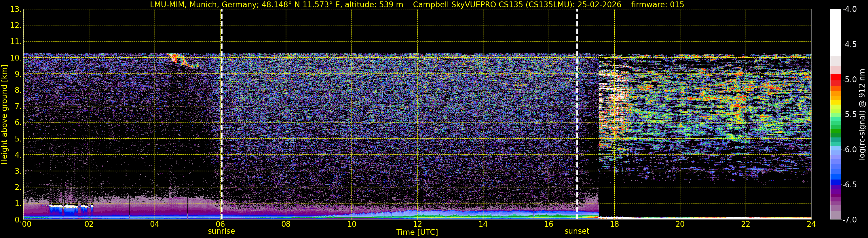
Task: Click the x-axis tick label 22
Action: click(x=746, y=224)
